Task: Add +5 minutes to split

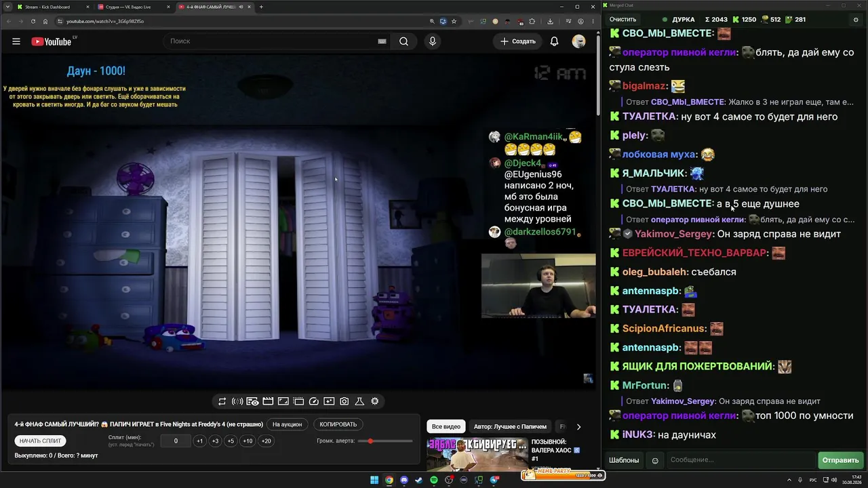Action: pyautogui.click(x=231, y=441)
